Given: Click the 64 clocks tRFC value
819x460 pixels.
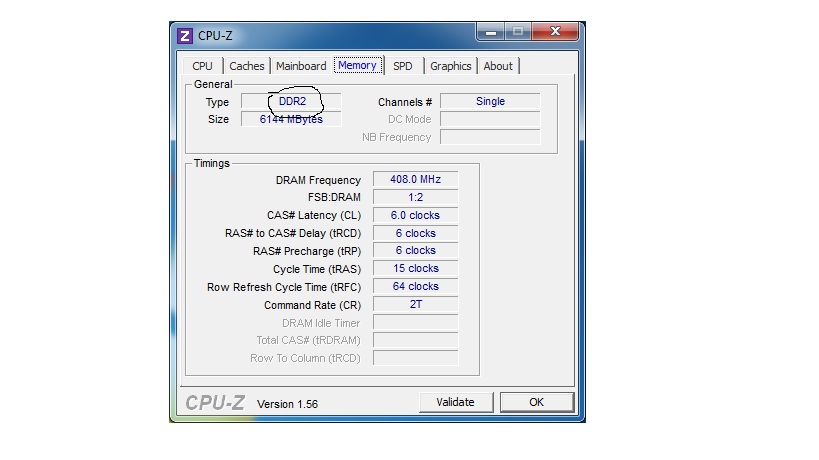Looking at the screenshot, I should (x=416, y=286).
